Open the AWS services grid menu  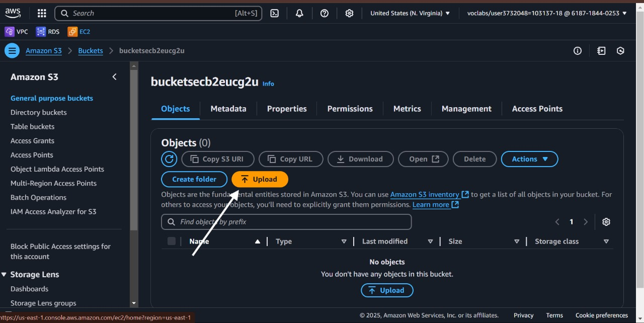tap(42, 13)
